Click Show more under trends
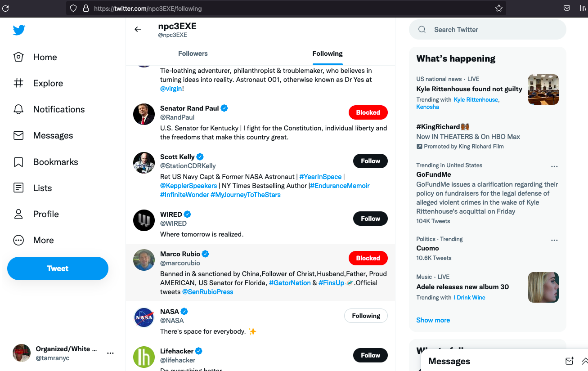Screen dimensions: 588x371 click(433, 320)
